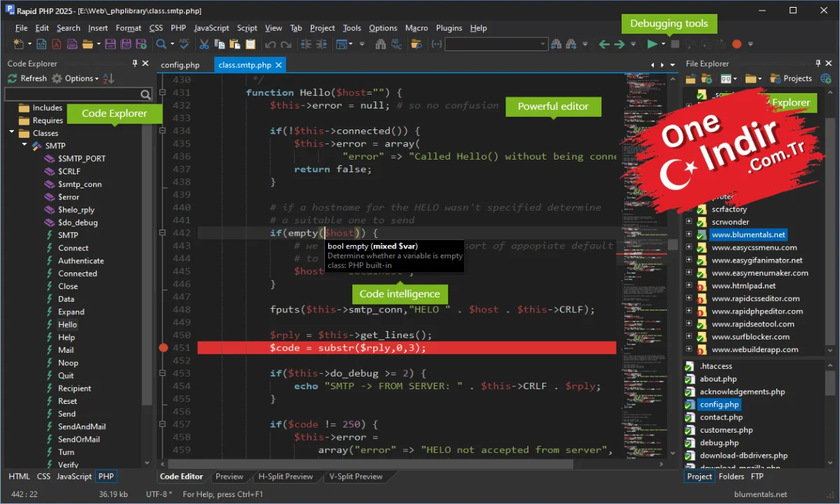Collapse the fold marker at line 453

[x=163, y=373]
